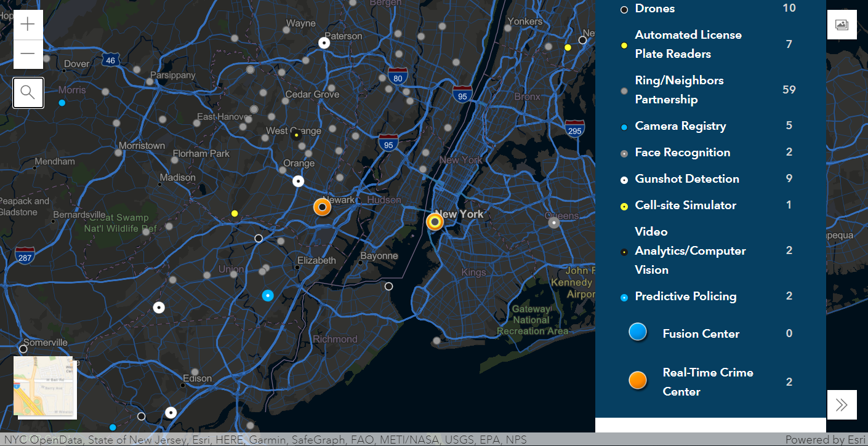Click the Drones marker south of Bayonne
The image size is (868, 446).
[388, 286]
